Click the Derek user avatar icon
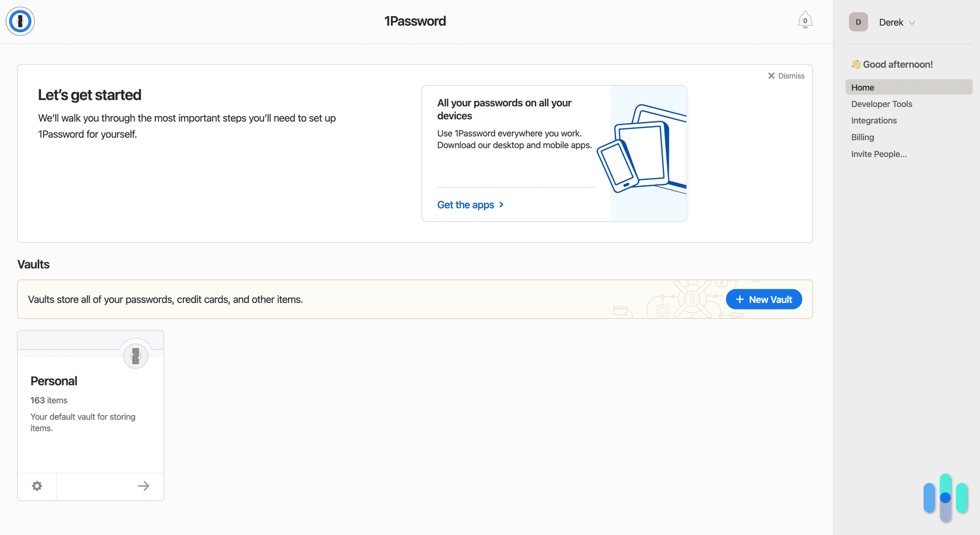The height and width of the screenshot is (535, 980). click(857, 22)
